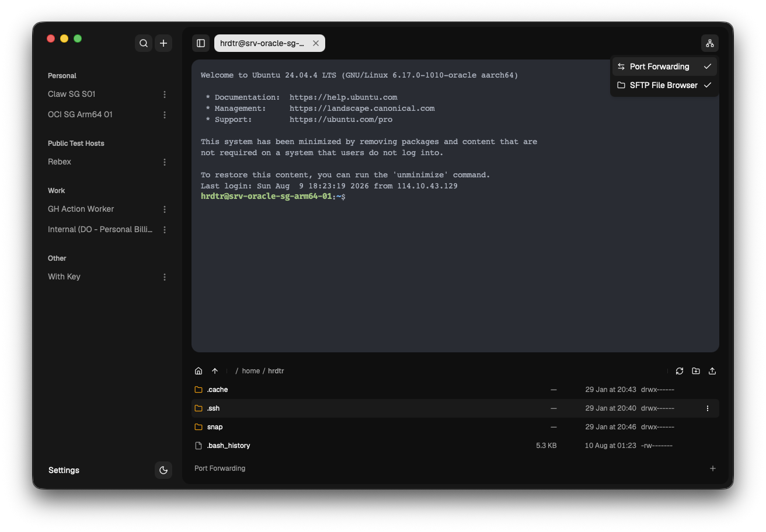Click the home path breadcrumb
The image size is (766, 532).
(x=251, y=371)
